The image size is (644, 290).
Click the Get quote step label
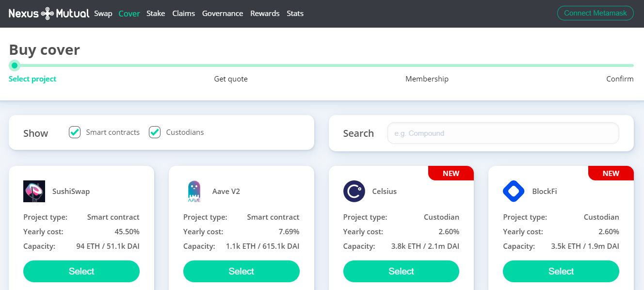click(x=231, y=79)
